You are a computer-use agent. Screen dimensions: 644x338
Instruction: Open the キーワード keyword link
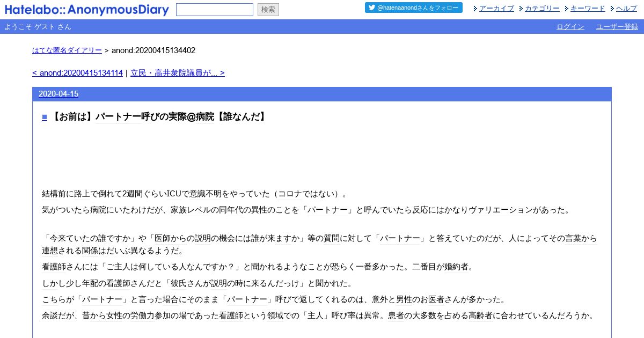click(588, 9)
